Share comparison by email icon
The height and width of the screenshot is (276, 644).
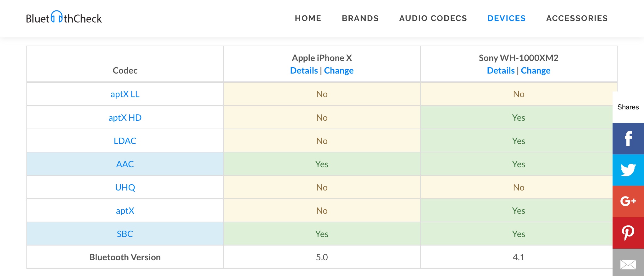click(x=628, y=264)
